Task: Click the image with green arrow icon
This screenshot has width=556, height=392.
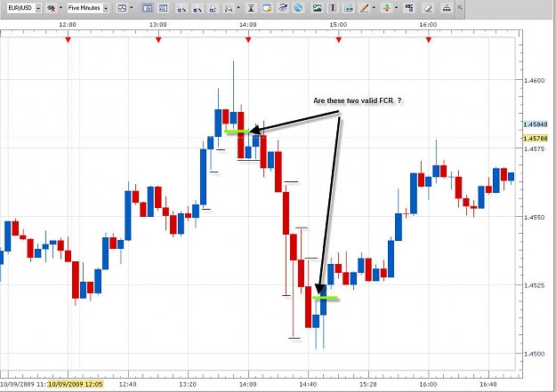Action: point(349,8)
